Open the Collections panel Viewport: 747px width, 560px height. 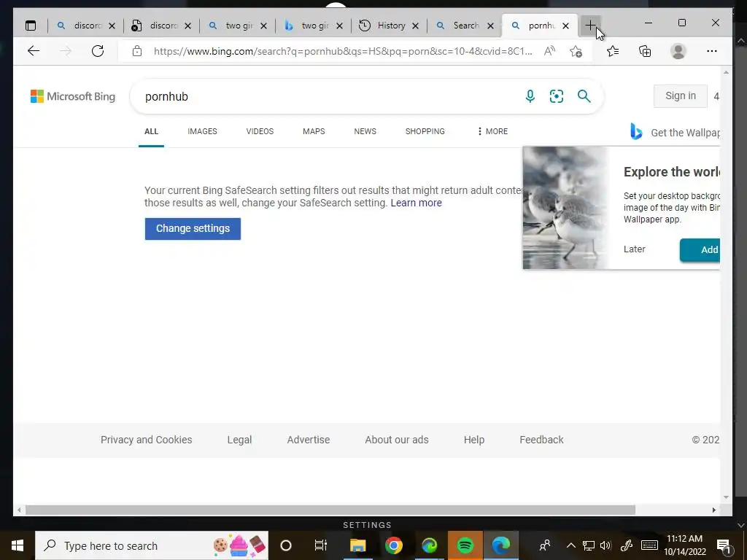(x=645, y=51)
